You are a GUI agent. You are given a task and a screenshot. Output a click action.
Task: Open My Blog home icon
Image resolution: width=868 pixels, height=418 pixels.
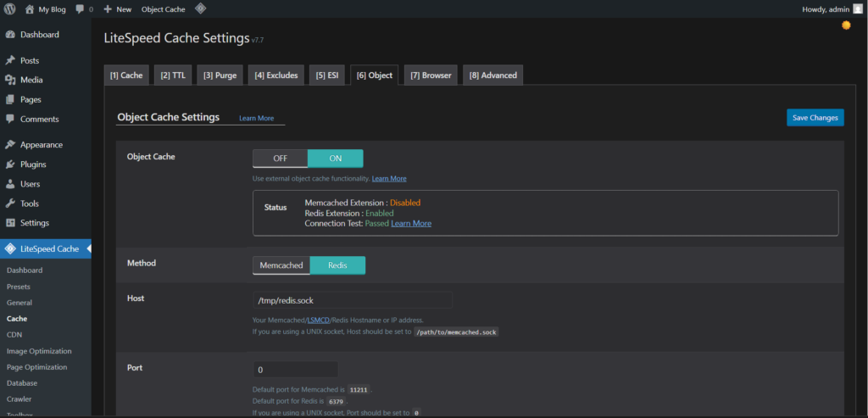(x=30, y=8)
